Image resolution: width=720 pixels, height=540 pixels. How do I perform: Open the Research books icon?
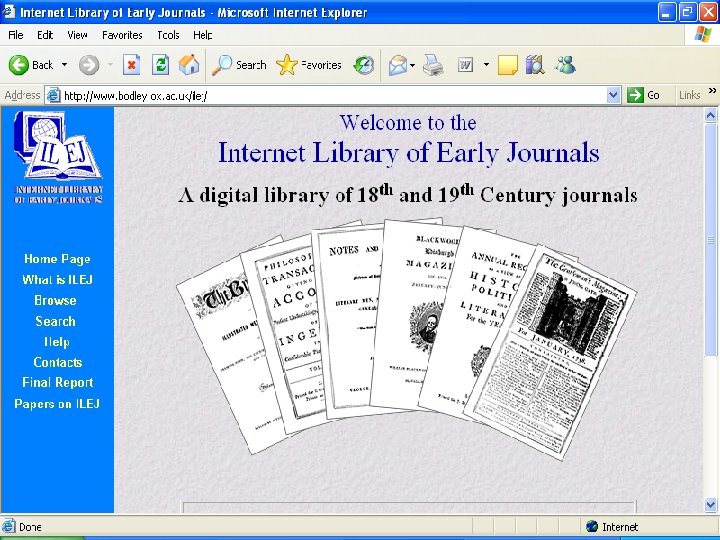(x=535, y=65)
